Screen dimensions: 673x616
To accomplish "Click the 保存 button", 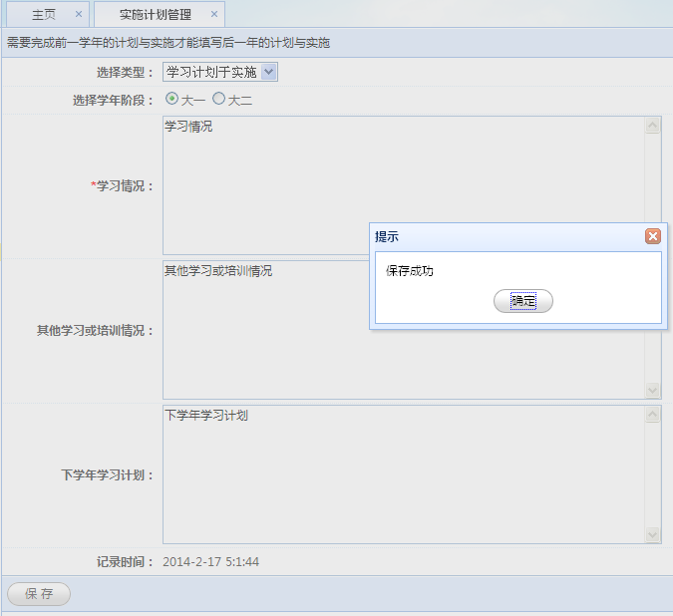I will [39, 594].
